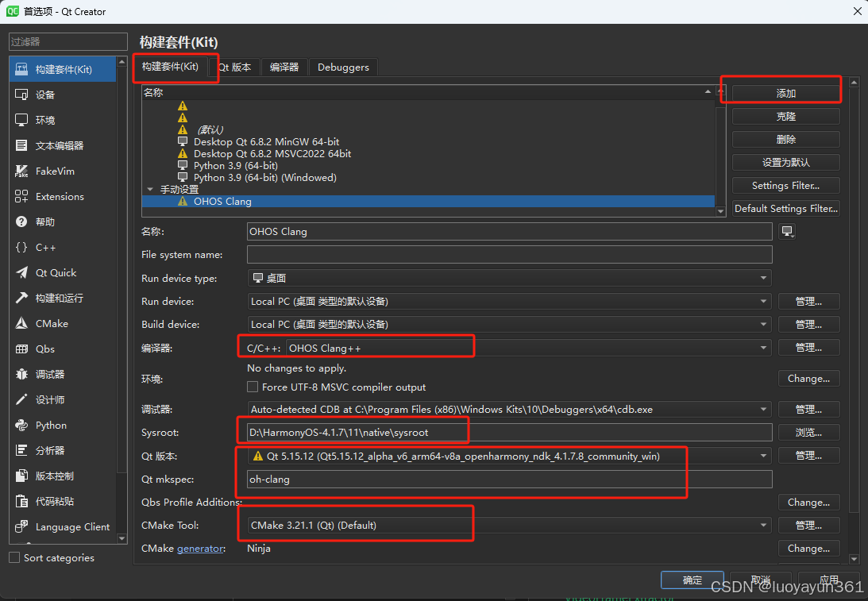Screen dimensions: 868x601
Task: Select the 文本编辑器 sidebar icon
Action: pyautogui.click(x=21, y=145)
